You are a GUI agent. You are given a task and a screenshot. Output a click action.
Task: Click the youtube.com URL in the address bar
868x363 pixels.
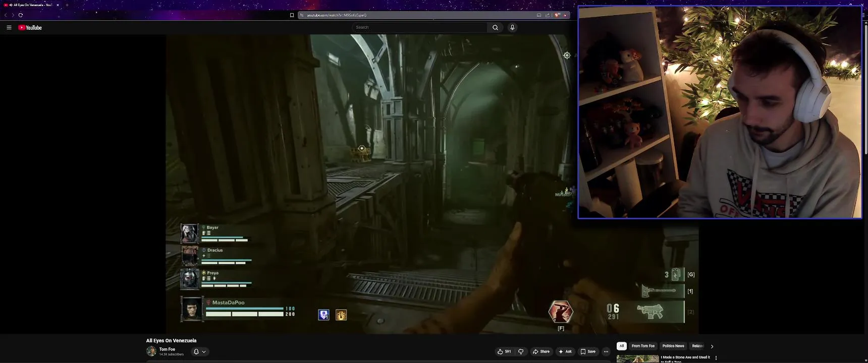click(x=337, y=15)
